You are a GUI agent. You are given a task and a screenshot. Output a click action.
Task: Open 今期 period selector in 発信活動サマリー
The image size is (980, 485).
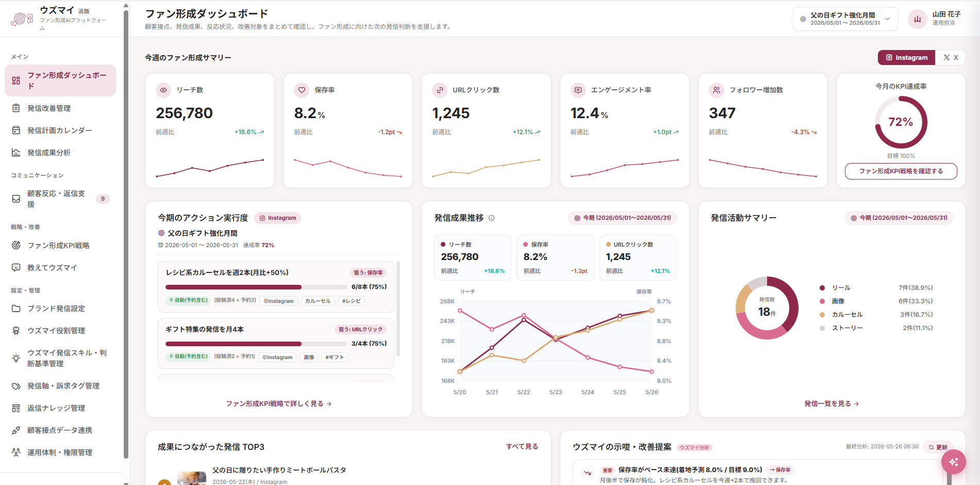pyautogui.click(x=899, y=218)
